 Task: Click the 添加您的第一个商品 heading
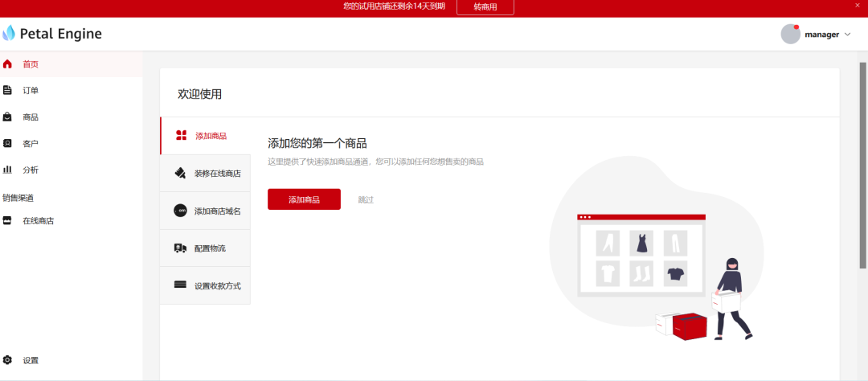point(317,143)
